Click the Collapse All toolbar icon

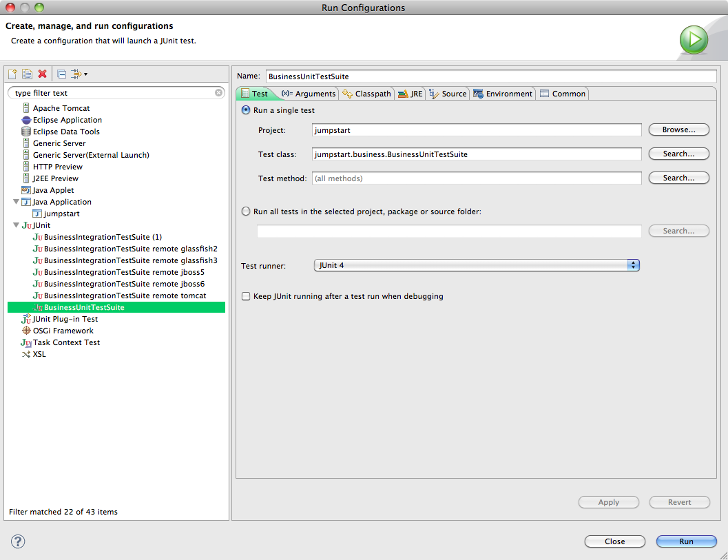click(x=61, y=74)
